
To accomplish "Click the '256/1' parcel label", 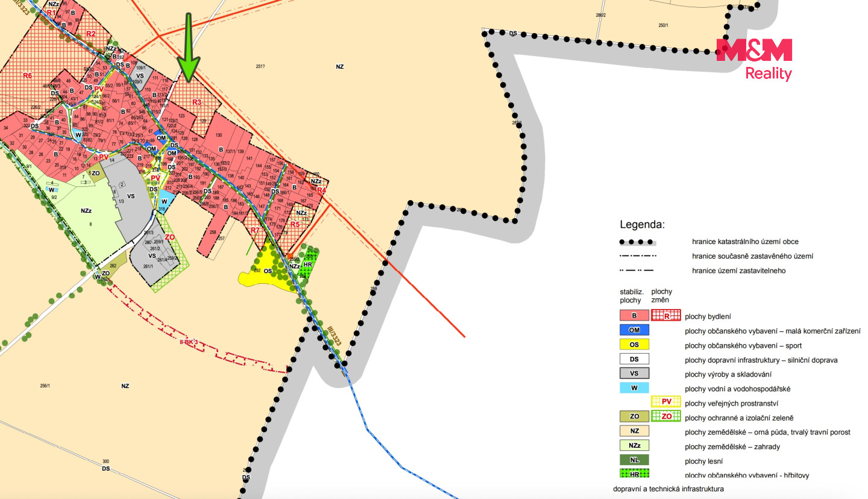I will point(45,386).
